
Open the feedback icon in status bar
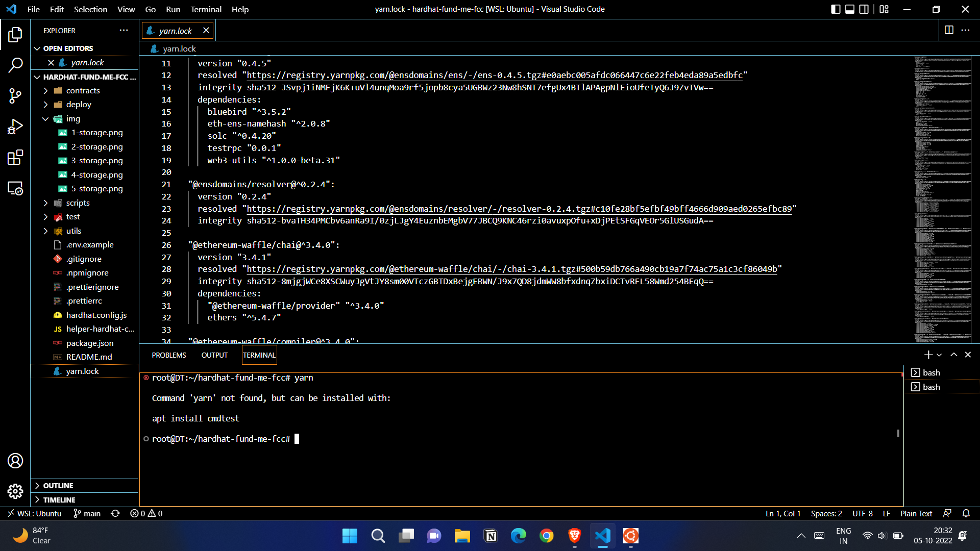947,513
